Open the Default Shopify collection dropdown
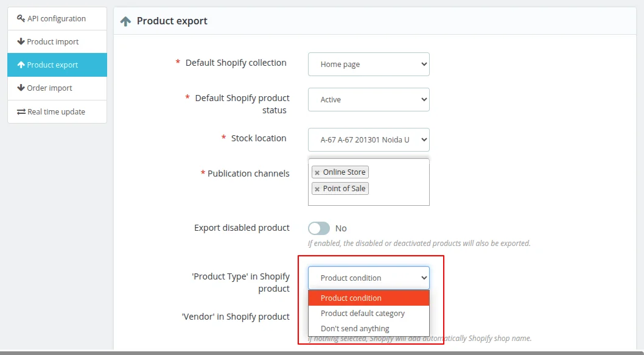 coord(368,64)
